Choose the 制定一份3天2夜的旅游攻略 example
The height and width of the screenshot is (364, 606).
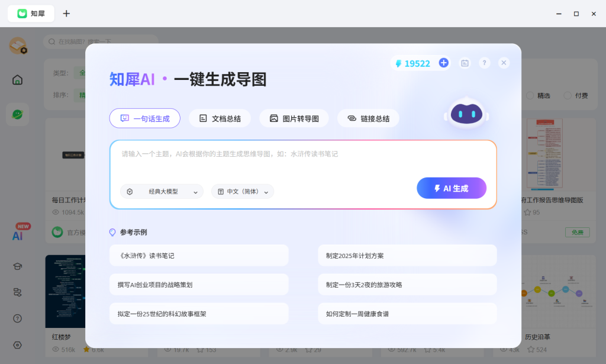point(407,285)
